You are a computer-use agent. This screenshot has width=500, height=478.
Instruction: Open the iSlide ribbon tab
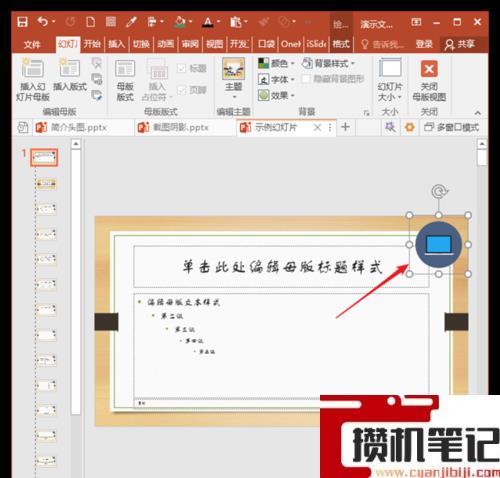(316, 44)
